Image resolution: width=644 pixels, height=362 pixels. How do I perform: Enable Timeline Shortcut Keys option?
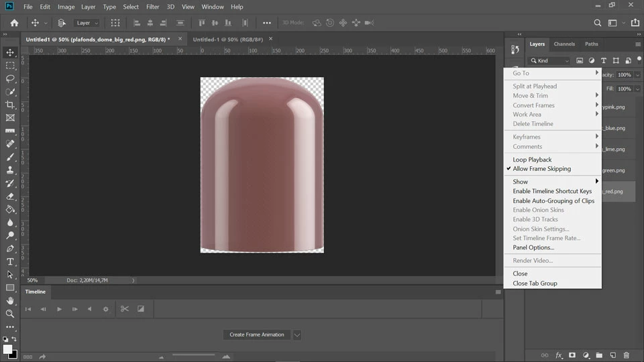click(552, 191)
